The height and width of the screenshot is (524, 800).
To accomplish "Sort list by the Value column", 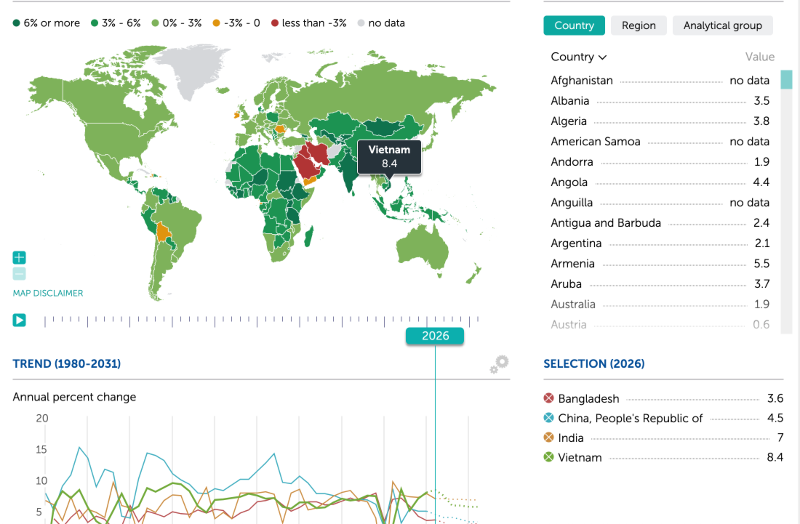I will [760, 57].
